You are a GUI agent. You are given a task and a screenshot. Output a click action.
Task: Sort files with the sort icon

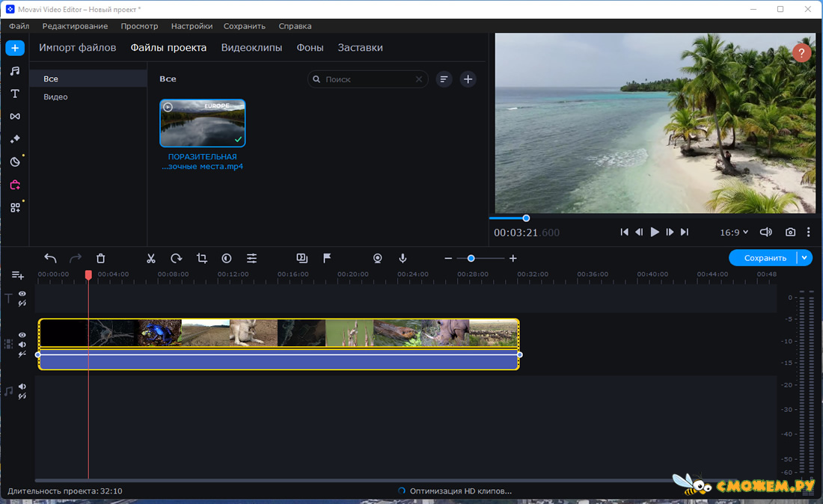[444, 79]
